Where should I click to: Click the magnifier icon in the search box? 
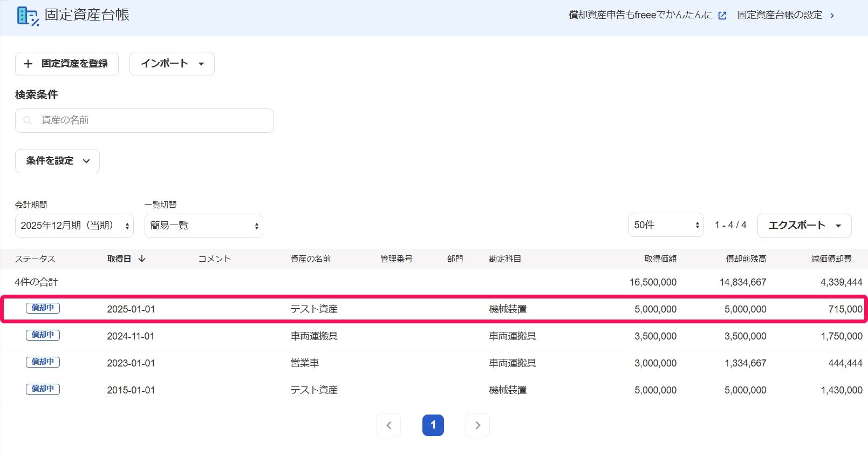28,120
